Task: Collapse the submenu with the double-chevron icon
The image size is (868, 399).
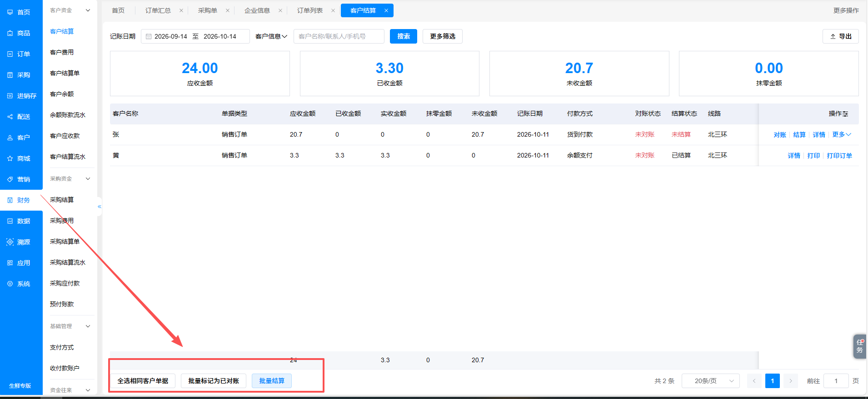Action: pyautogui.click(x=100, y=207)
